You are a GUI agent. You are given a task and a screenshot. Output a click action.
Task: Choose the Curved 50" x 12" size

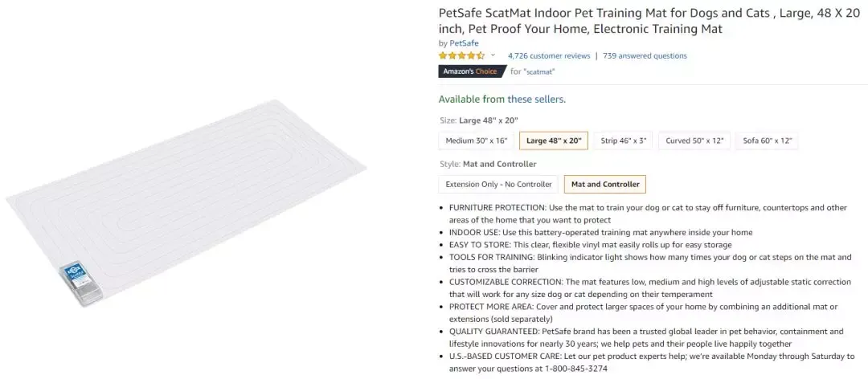694,141
